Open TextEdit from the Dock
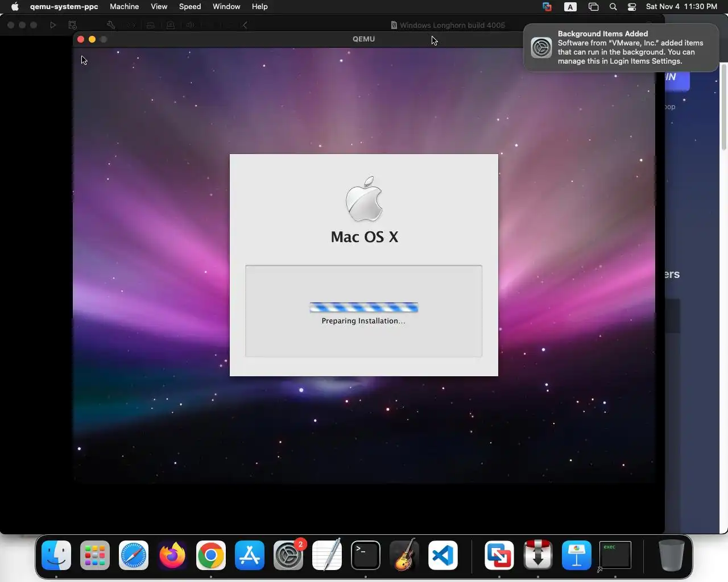This screenshot has height=582, width=728. point(327,555)
